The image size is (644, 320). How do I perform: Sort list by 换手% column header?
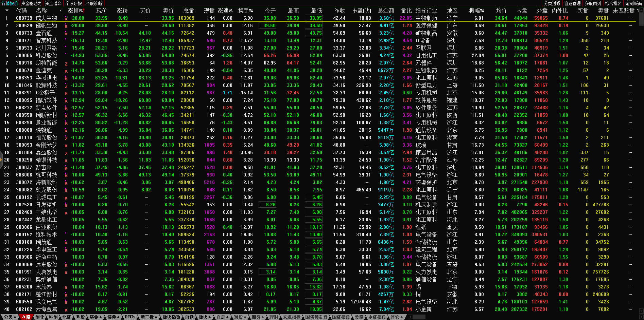tap(245, 11)
